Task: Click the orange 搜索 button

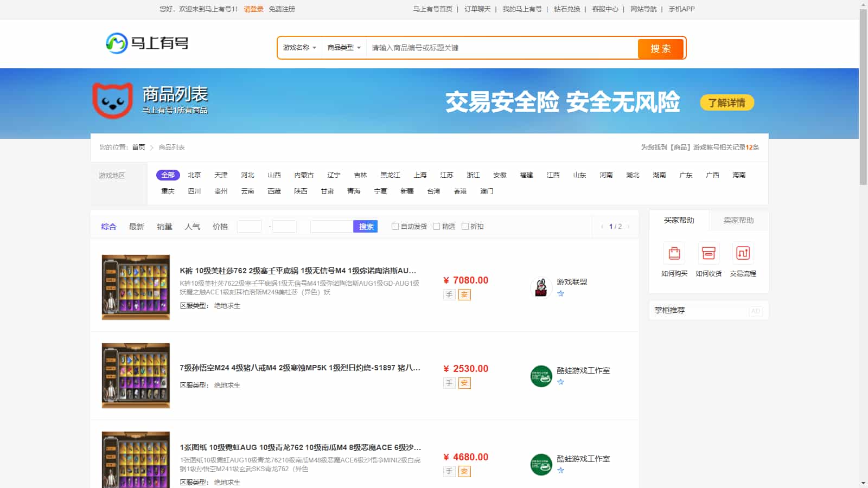Action: coord(660,48)
